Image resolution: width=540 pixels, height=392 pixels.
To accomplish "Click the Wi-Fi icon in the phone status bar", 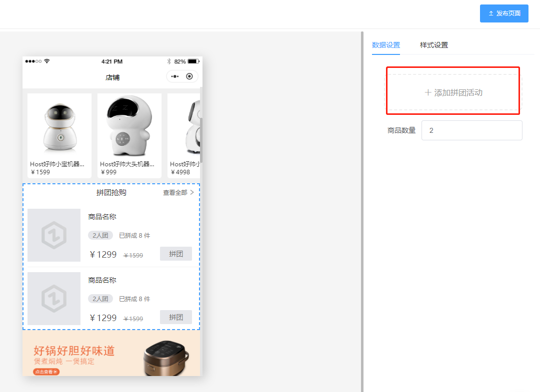I will coord(47,61).
